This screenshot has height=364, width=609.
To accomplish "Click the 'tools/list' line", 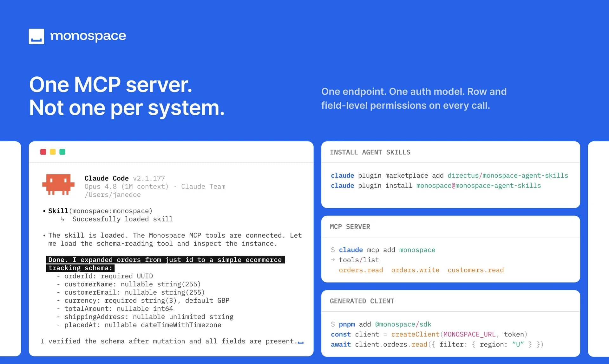I will coord(359,260).
